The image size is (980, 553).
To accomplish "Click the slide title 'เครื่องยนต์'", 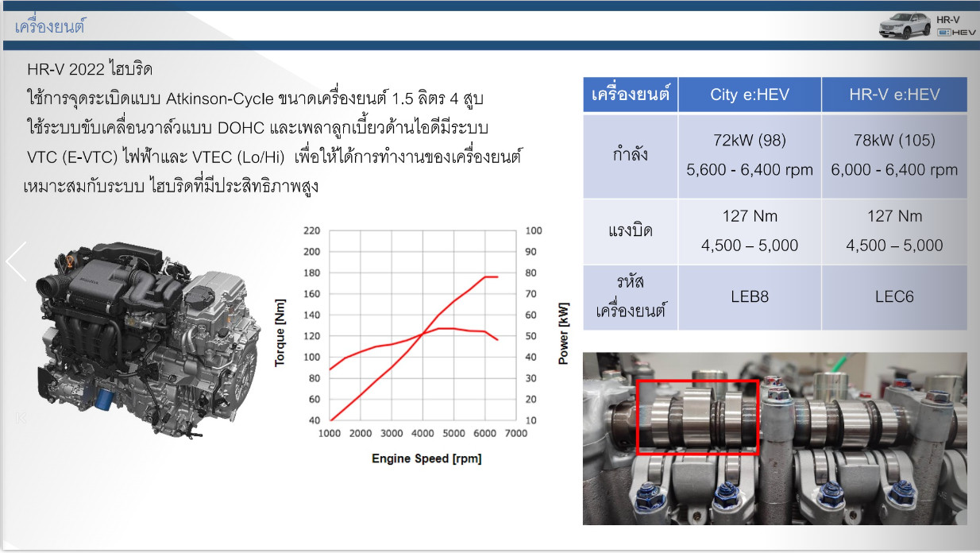I will [49, 26].
